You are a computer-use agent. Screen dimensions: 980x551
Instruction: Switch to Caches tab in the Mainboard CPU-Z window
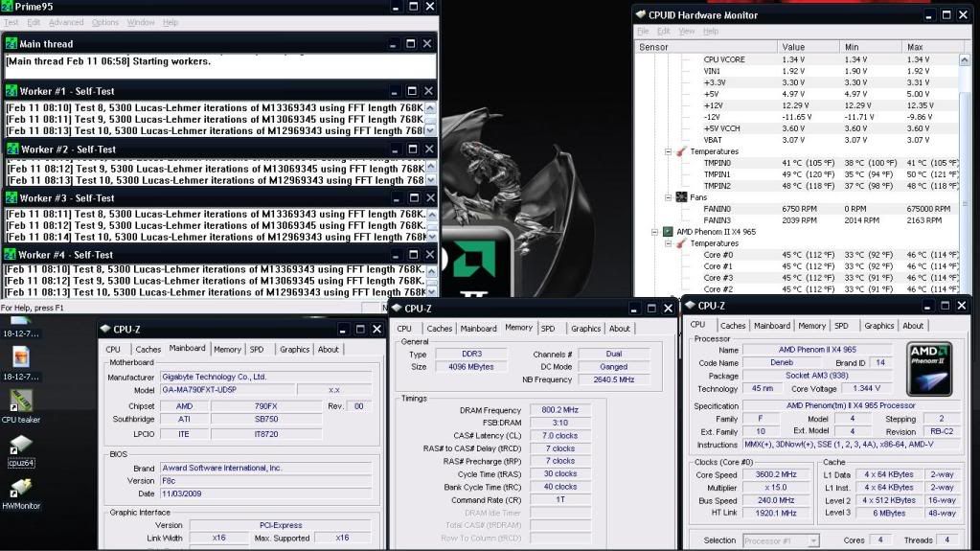pyautogui.click(x=148, y=350)
